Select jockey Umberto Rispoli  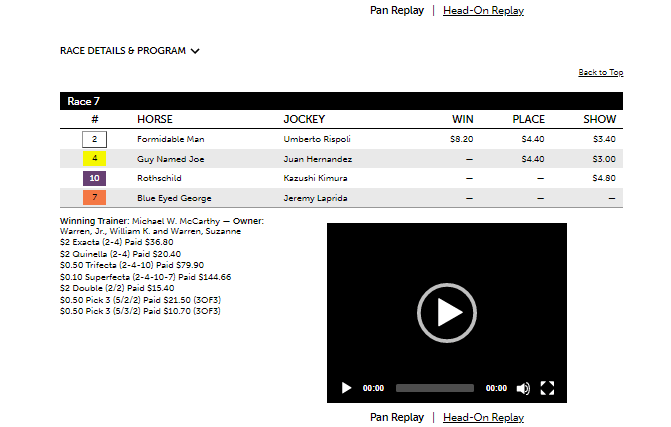[x=317, y=139]
